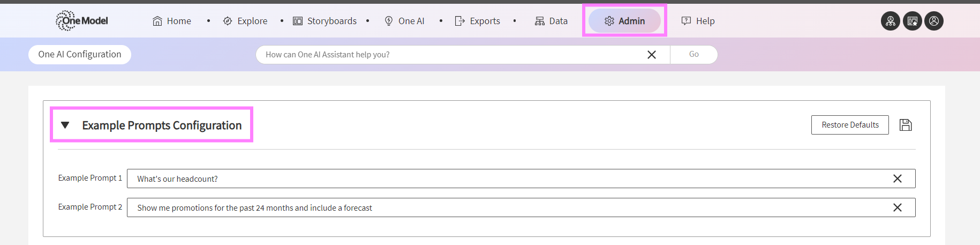The width and height of the screenshot is (980, 245).
Task: Select the Admin menu
Action: (x=624, y=21)
